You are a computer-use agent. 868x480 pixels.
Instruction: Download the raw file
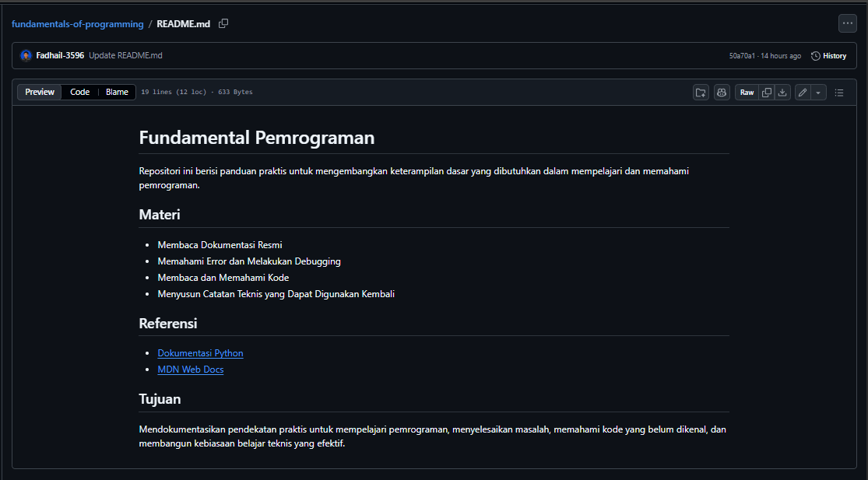point(782,93)
